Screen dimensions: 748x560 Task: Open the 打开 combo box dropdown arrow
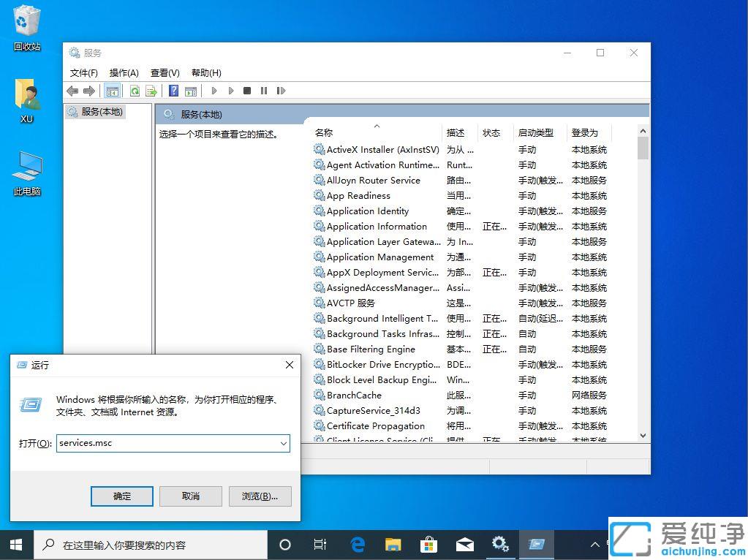pyautogui.click(x=284, y=443)
